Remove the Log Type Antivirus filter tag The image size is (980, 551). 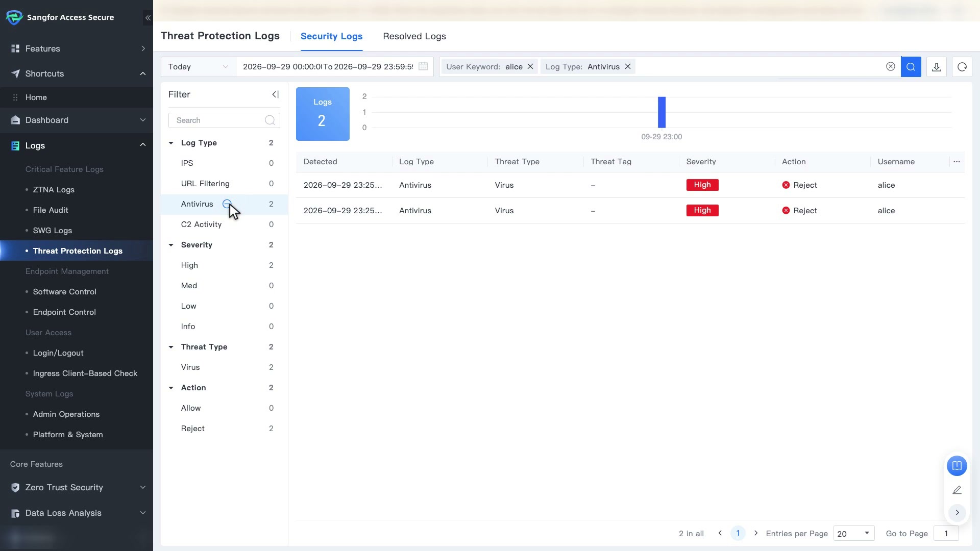628,66
